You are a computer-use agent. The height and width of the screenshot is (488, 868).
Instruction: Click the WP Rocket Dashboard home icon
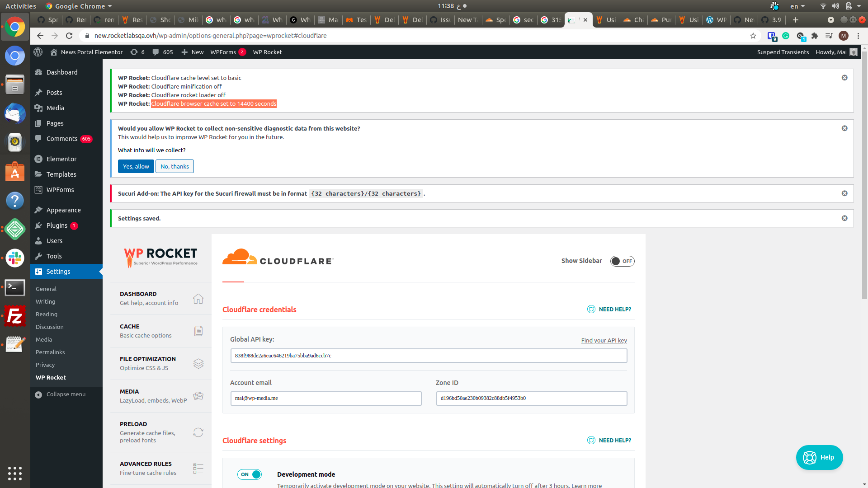pyautogui.click(x=198, y=299)
